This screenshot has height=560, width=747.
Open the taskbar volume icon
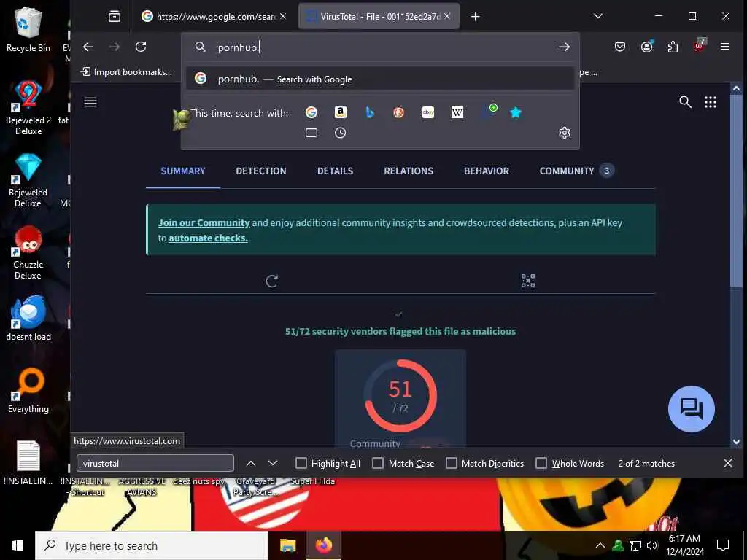(x=651, y=545)
